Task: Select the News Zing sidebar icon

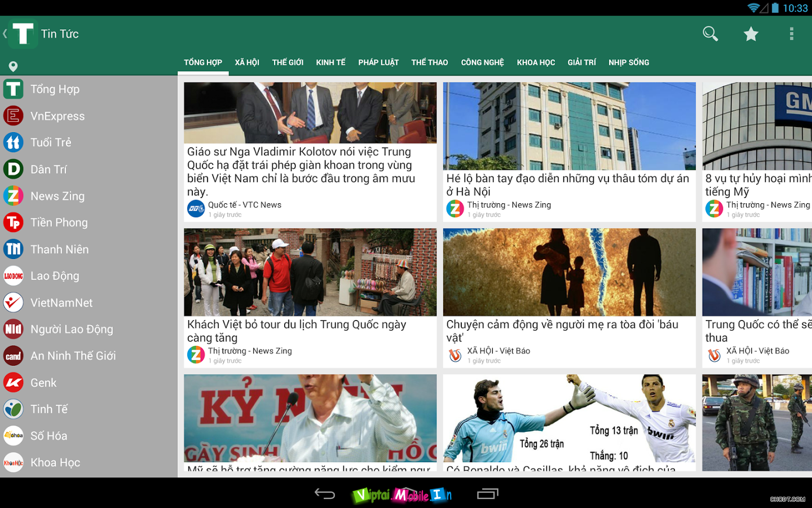Action: (x=14, y=196)
